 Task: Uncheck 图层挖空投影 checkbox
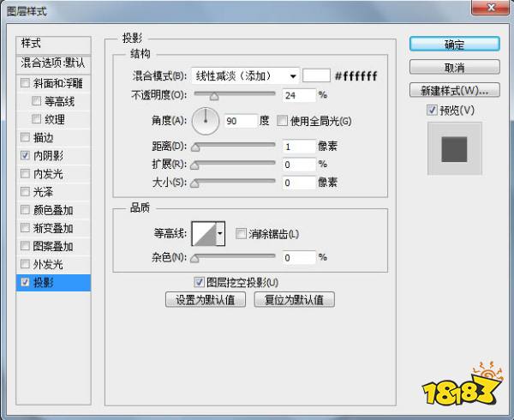pyautogui.click(x=200, y=282)
